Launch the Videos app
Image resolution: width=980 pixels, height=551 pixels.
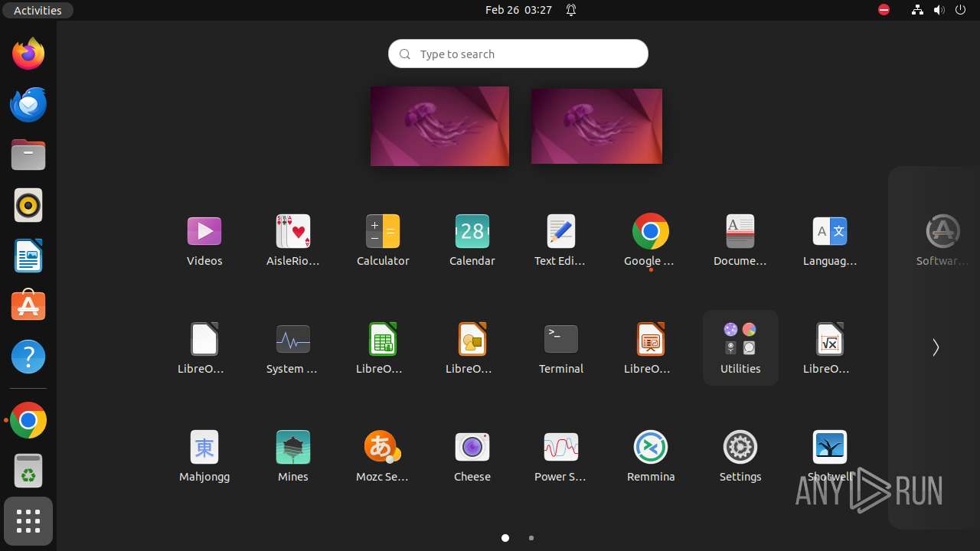[x=204, y=240]
